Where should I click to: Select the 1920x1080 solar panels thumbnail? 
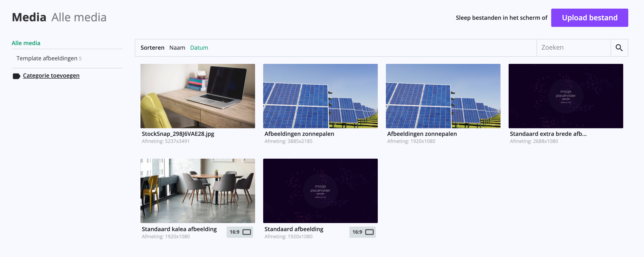443,96
